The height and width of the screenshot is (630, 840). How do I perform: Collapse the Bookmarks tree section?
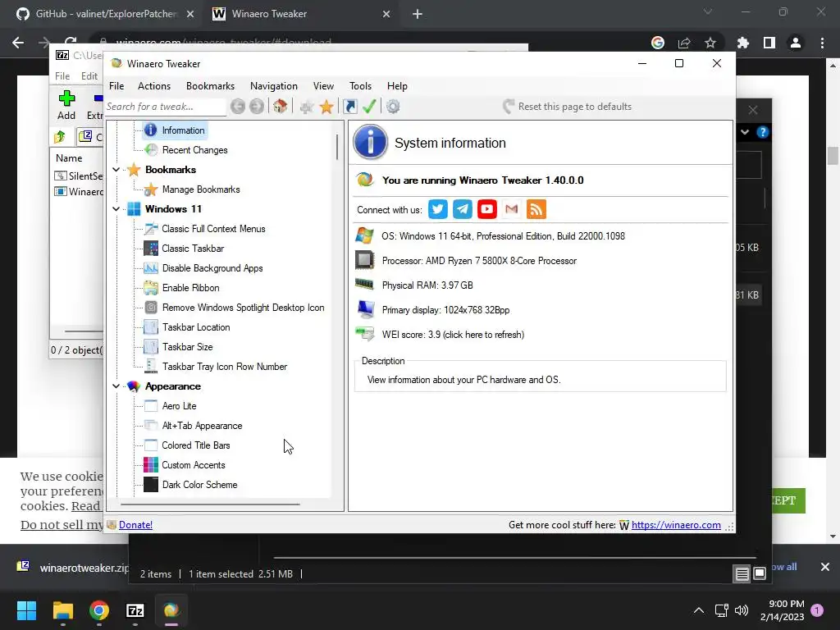point(116,170)
